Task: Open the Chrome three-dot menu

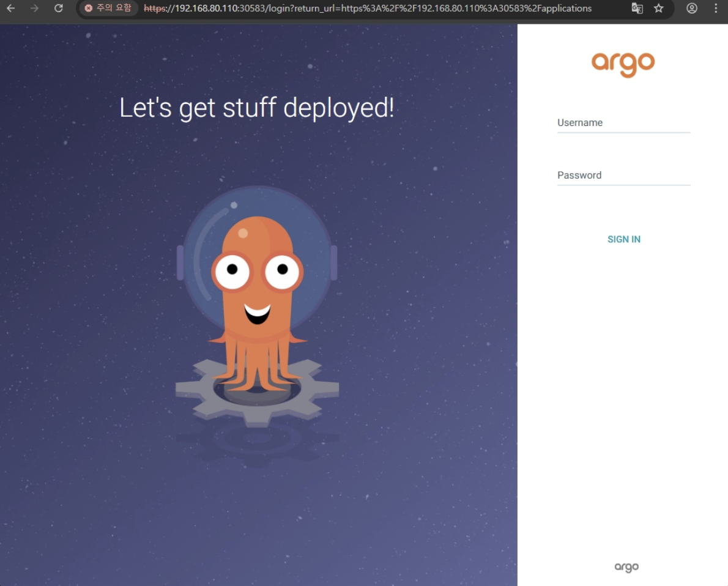Action: (x=716, y=9)
